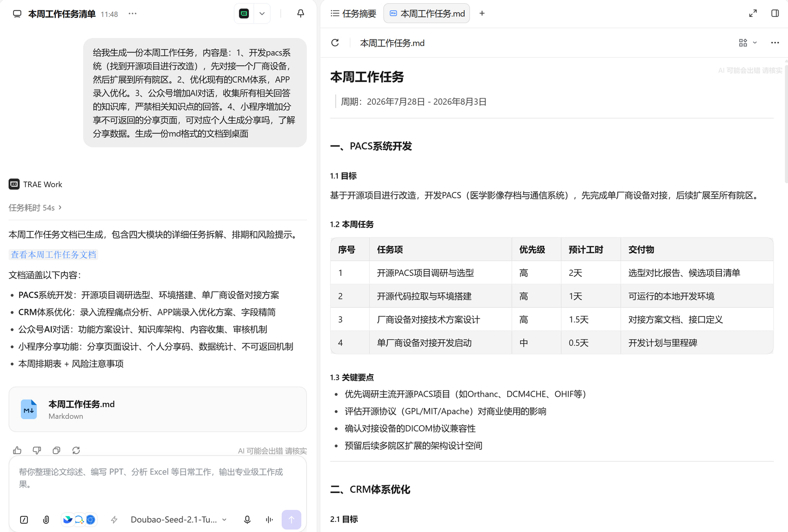Select the 本周工作任务.md tab
Viewport: 788px width, 532px height.
point(427,14)
